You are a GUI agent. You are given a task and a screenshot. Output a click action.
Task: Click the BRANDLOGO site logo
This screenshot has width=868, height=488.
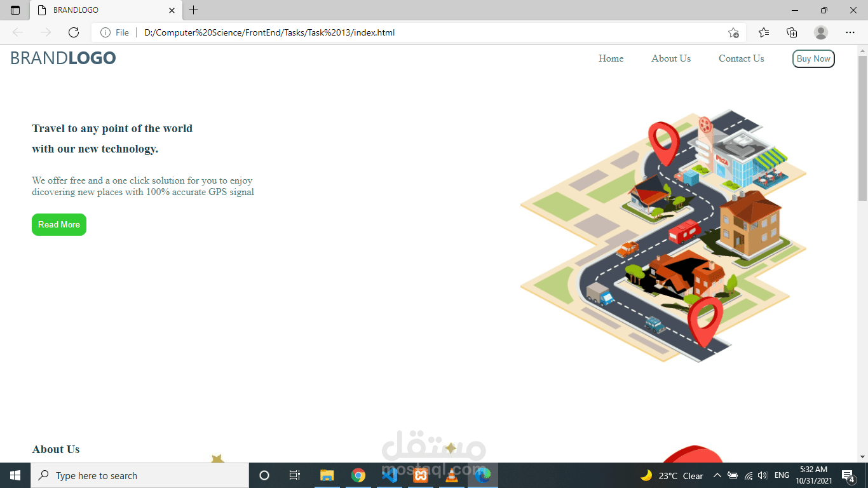click(63, 58)
